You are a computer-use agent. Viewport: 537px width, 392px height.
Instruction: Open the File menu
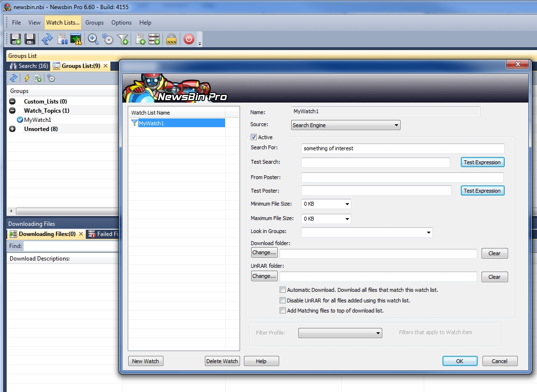click(x=16, y=23)
